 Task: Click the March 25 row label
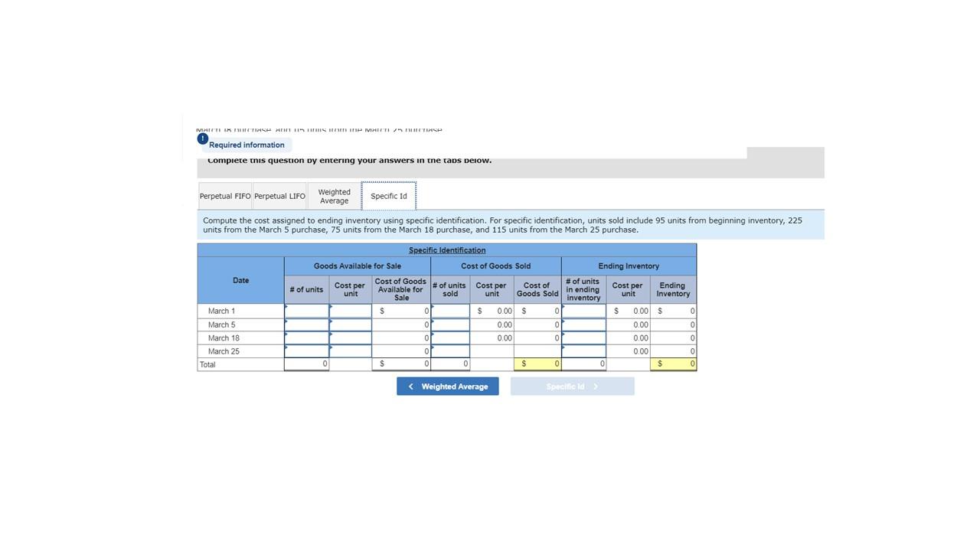(224, 351)
